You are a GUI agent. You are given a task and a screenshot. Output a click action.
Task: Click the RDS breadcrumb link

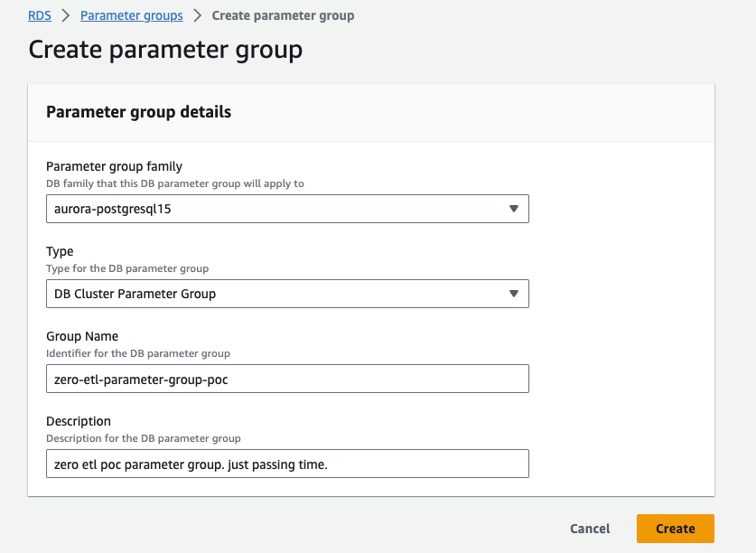pos(40,15)
